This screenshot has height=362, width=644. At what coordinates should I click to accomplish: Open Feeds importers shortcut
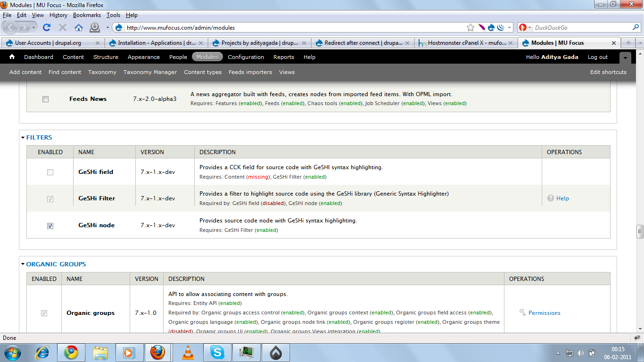coord(250,72)
